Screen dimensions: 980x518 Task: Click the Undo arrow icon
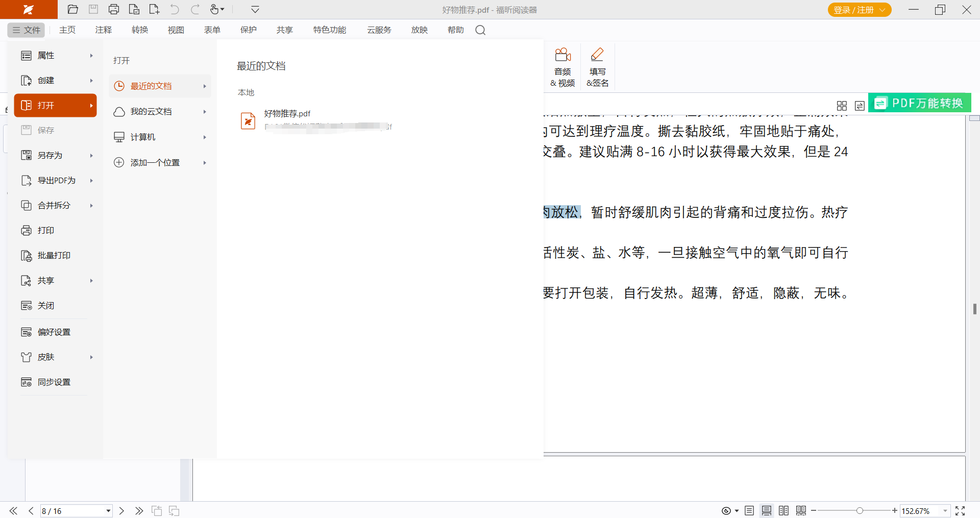coord(175,9)
